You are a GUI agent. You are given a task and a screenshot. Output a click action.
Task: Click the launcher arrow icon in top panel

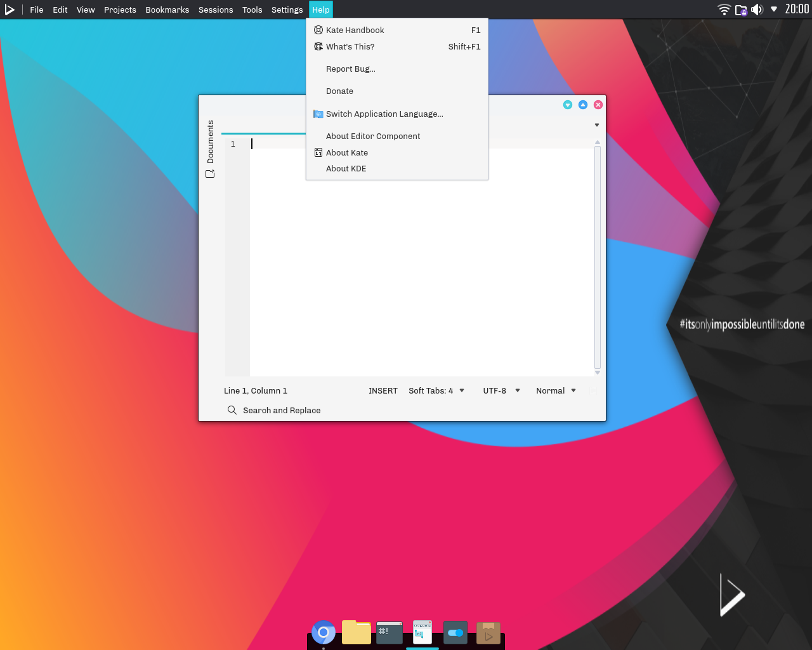pos(10,10)
